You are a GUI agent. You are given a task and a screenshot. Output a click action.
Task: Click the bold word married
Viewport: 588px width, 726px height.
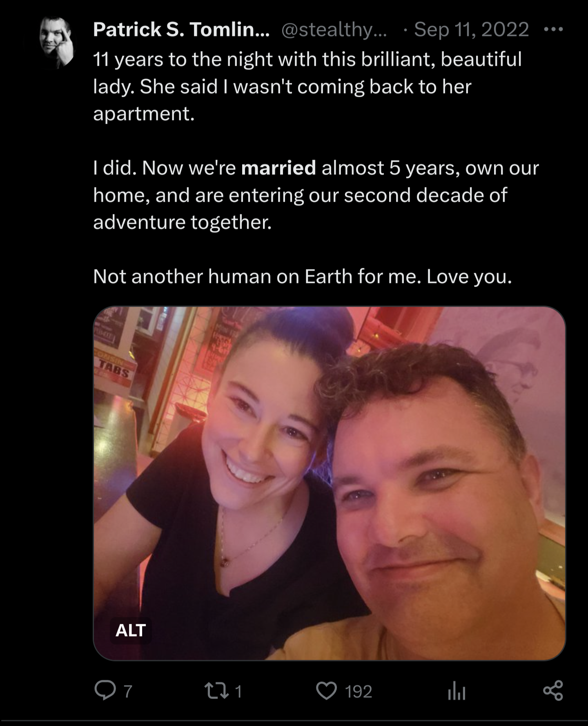(x=278, y=168)
